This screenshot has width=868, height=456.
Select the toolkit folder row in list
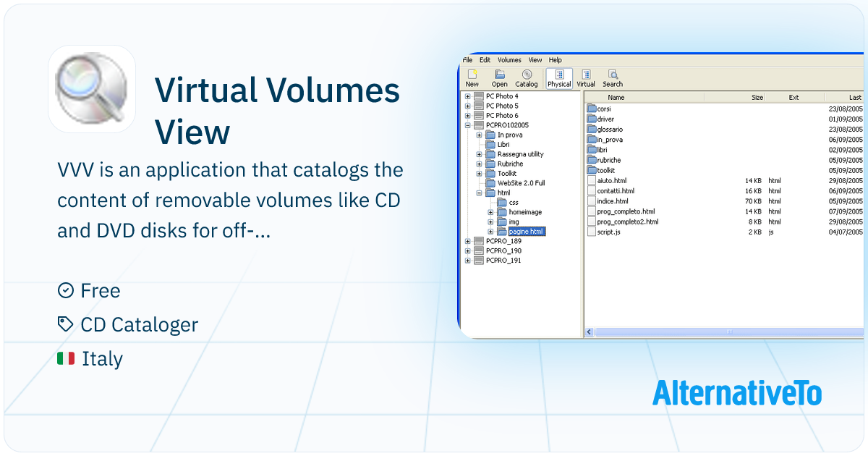click(x=725, y=170)
